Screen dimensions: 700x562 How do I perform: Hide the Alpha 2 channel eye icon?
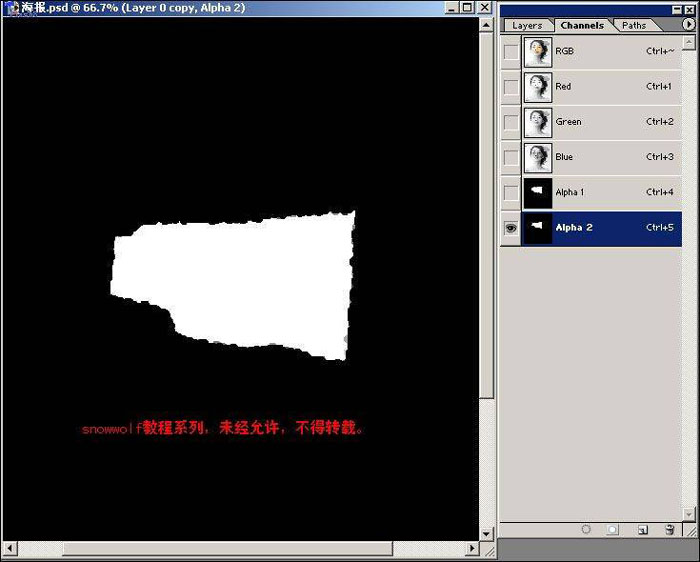(x=511, y=228)
